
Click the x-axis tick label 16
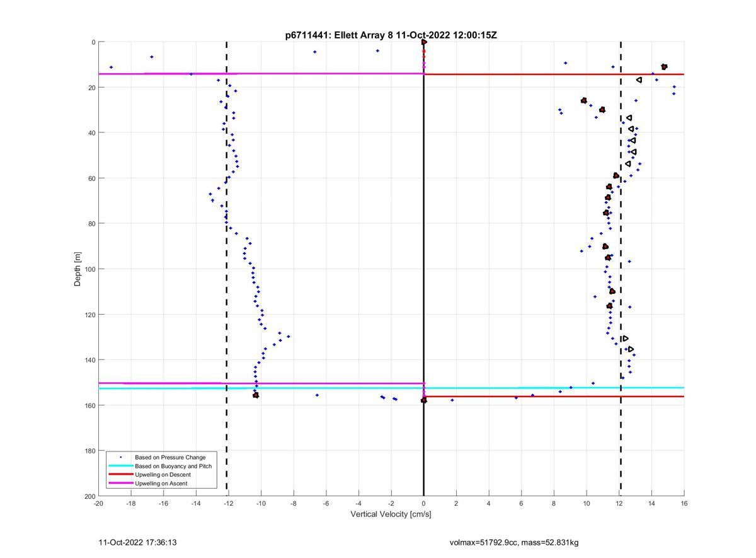coord(684,503)
